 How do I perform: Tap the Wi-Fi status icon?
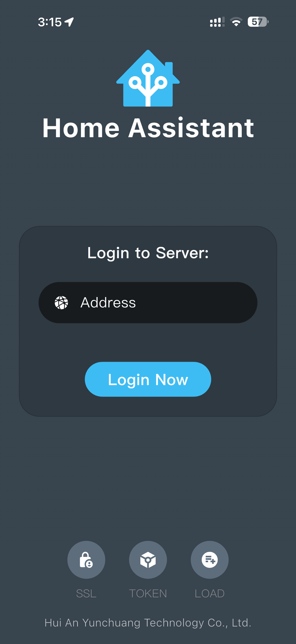tap(236, 22)
